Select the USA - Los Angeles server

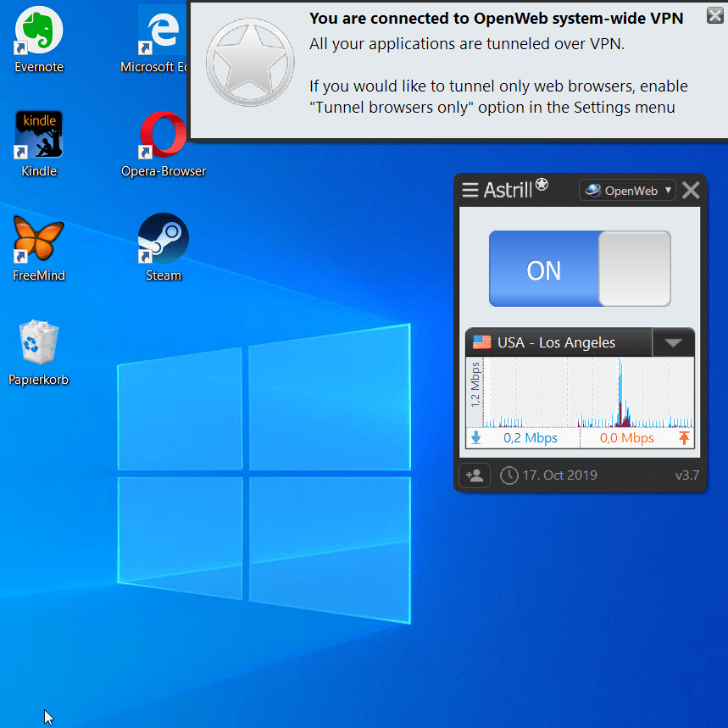tap(559, 342)
